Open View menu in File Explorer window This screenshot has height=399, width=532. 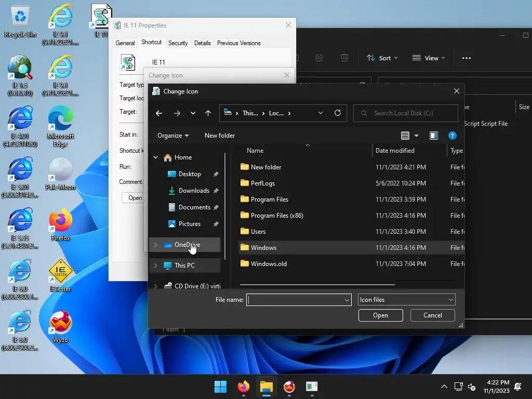(428, 58)
